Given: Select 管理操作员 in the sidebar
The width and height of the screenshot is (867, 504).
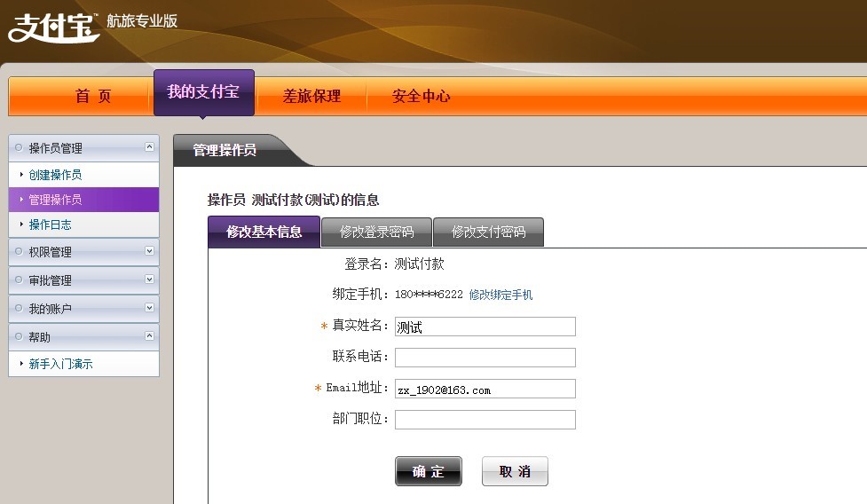Looking at the screenshot, I should click(x=55, y=200).
